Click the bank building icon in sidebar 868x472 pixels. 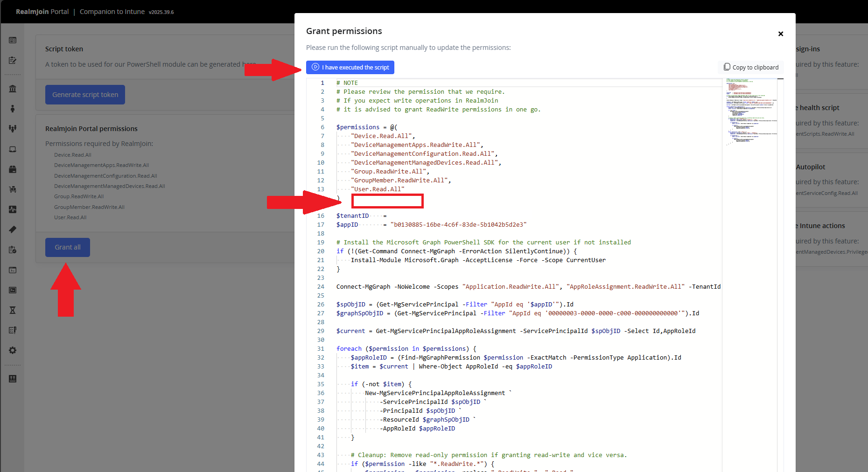[x=13, y=89]
